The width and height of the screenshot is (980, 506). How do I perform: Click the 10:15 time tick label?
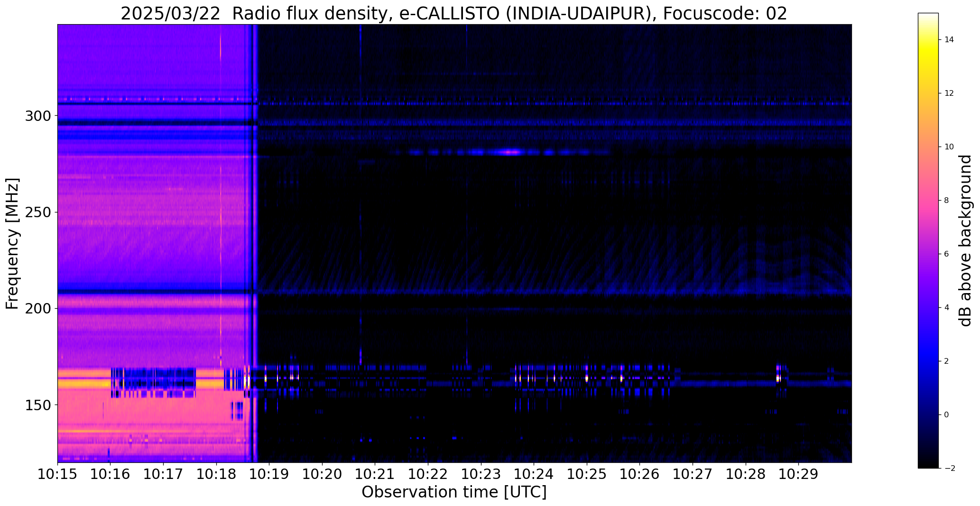point(57,474)
